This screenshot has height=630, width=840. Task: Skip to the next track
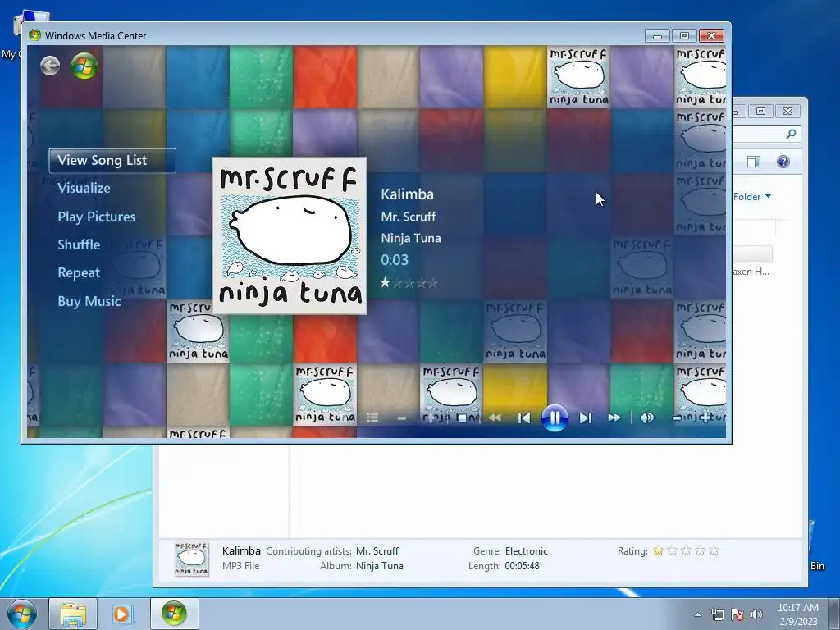tap(585, 418)
